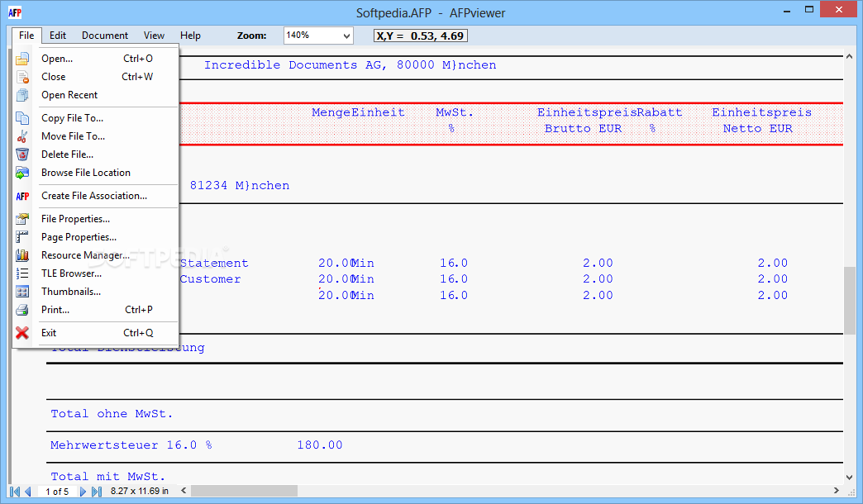This screenshot has width=863, height=504.
Task: Click horizontal scrollbar left arrow
Action: coord(184,491)
